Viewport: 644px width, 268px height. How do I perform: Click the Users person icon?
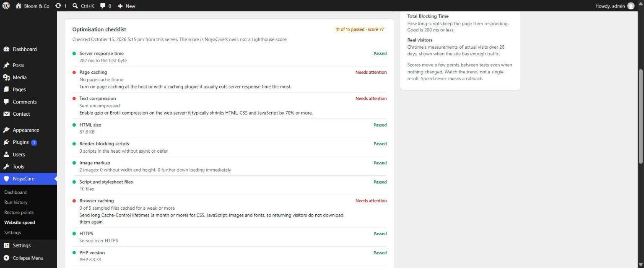pyautogui.click(x=6, y=154)
